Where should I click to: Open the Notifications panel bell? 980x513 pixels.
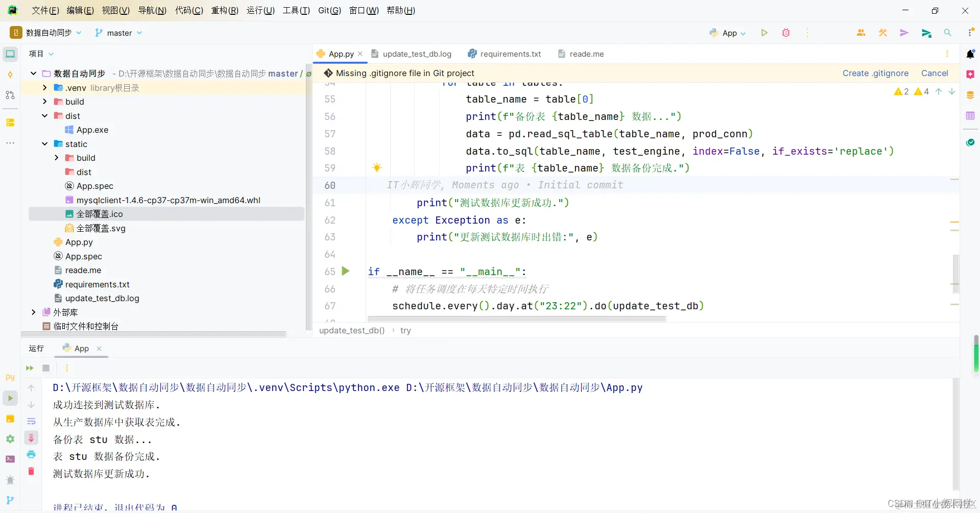pyautogui.click(x=970, y=54)
